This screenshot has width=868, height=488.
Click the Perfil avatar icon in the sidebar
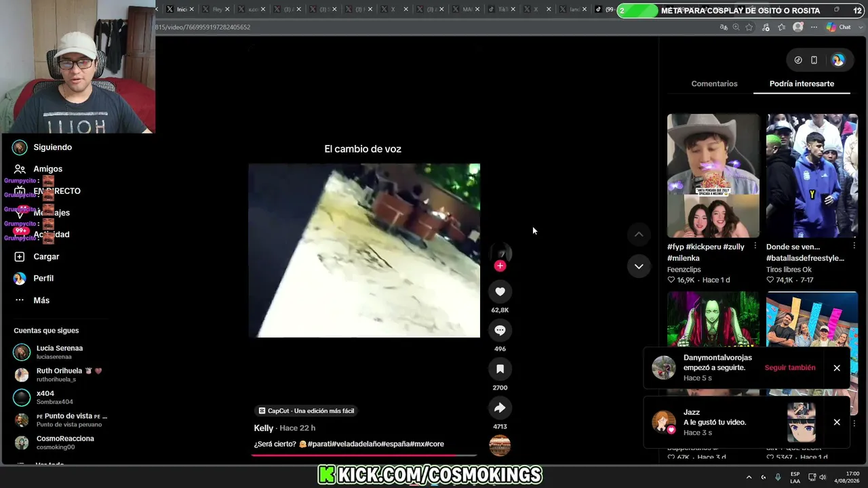[20, 279]
